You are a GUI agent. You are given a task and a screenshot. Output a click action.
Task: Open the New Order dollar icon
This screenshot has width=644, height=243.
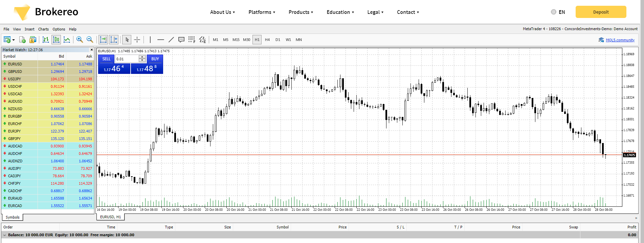33,40
